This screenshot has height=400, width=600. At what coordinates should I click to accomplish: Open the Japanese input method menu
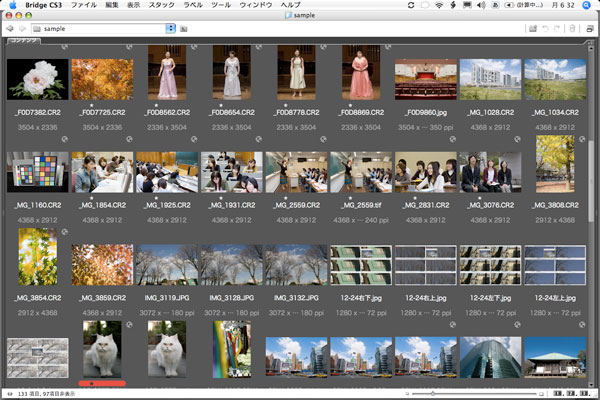point(495,5)
